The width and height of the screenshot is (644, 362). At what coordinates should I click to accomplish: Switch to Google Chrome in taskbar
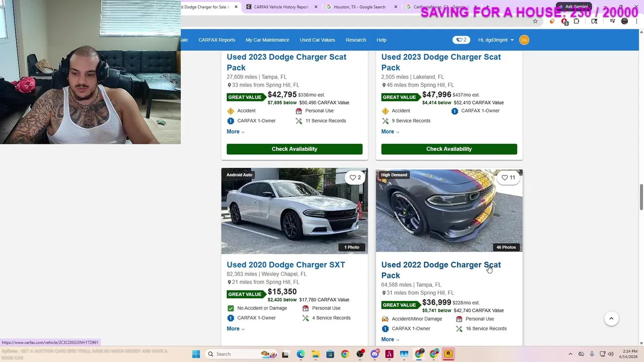click(345, 354)
